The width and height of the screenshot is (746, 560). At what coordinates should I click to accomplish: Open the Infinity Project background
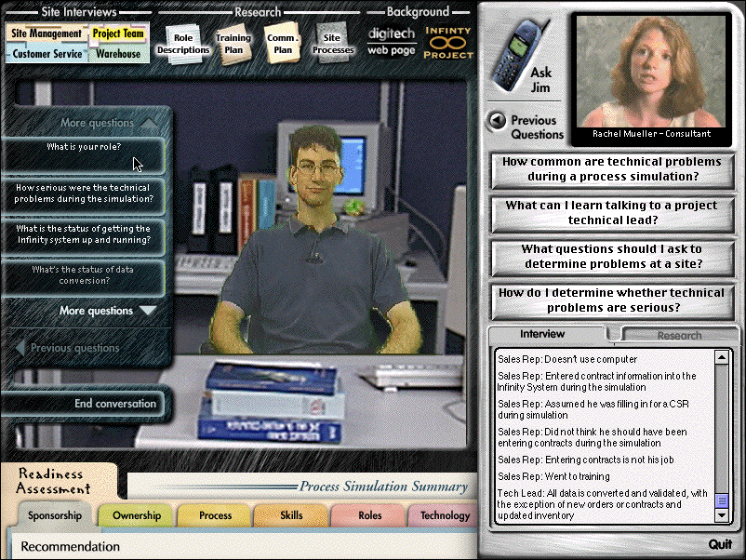click(447, 42)
